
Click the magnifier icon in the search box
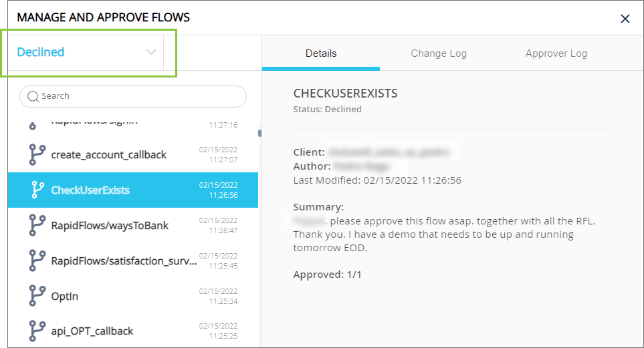(33, 96)
